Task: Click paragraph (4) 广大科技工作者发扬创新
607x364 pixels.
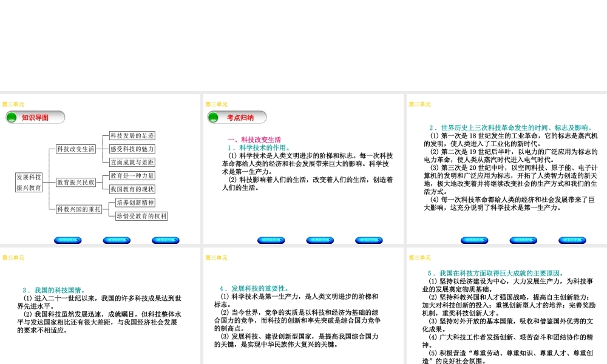Action: (x=507, y=341)
